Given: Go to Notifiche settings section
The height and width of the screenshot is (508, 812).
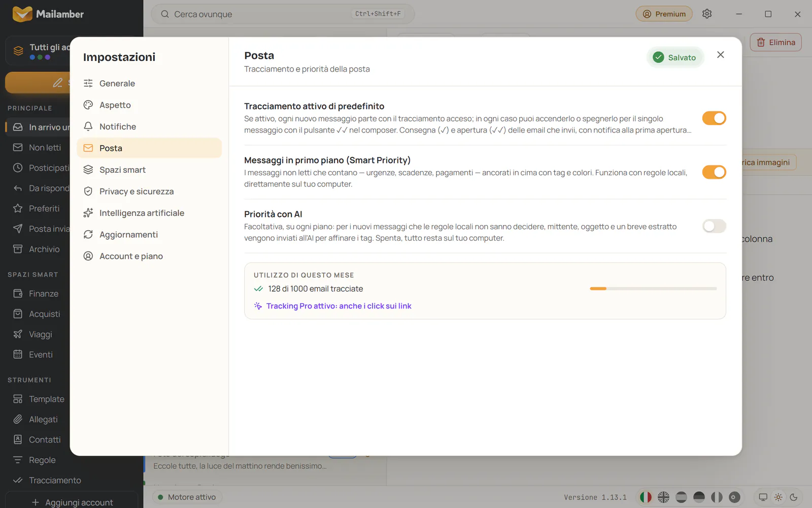Looking at the screenshot, I should point(149,126).
